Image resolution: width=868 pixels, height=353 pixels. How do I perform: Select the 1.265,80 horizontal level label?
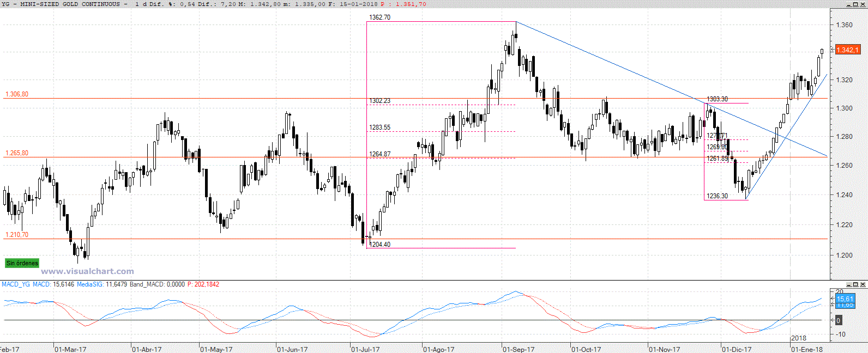[x=17, y=153]
